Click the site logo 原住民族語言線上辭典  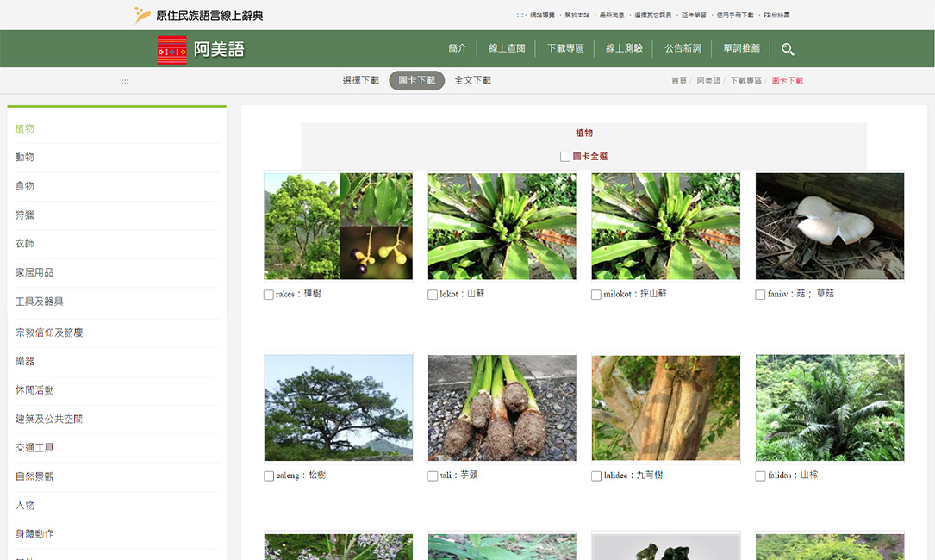[198, 16]
